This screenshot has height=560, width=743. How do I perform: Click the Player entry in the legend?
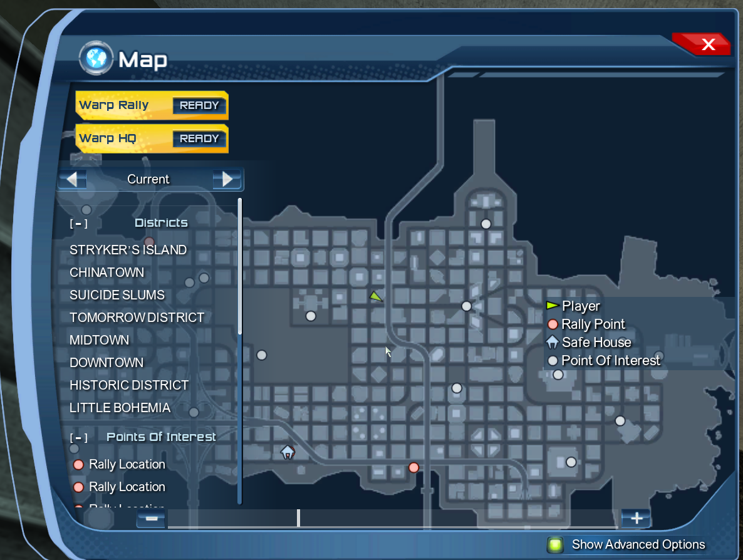point(573,306)
